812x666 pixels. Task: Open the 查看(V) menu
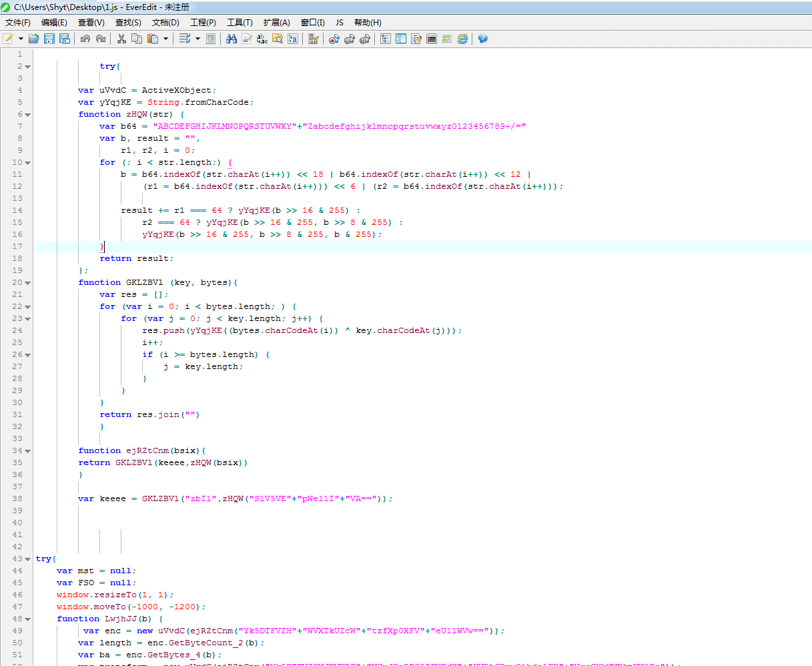[91, 22]
